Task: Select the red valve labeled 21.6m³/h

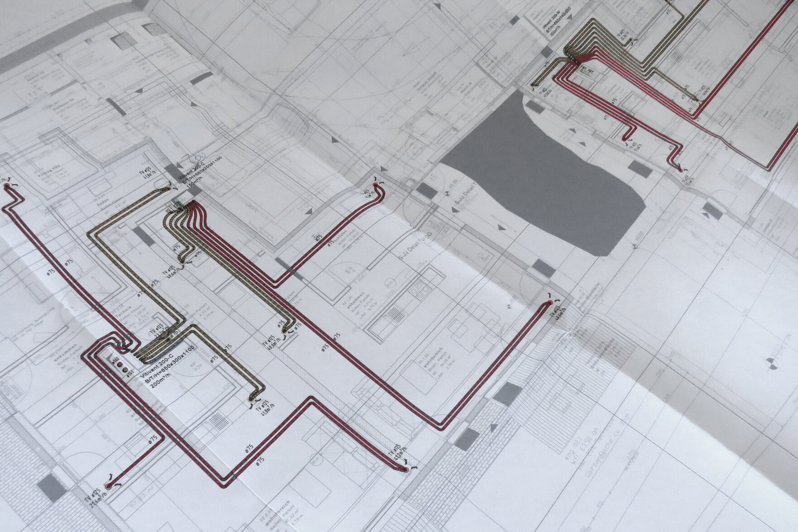Action: click(108, 486)
